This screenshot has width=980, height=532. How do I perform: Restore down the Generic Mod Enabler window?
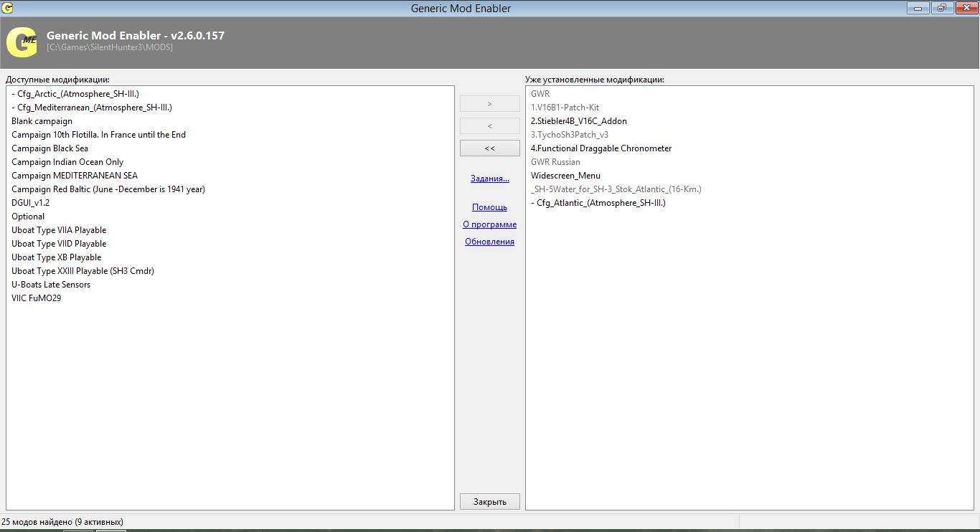(x=941, y=8)
